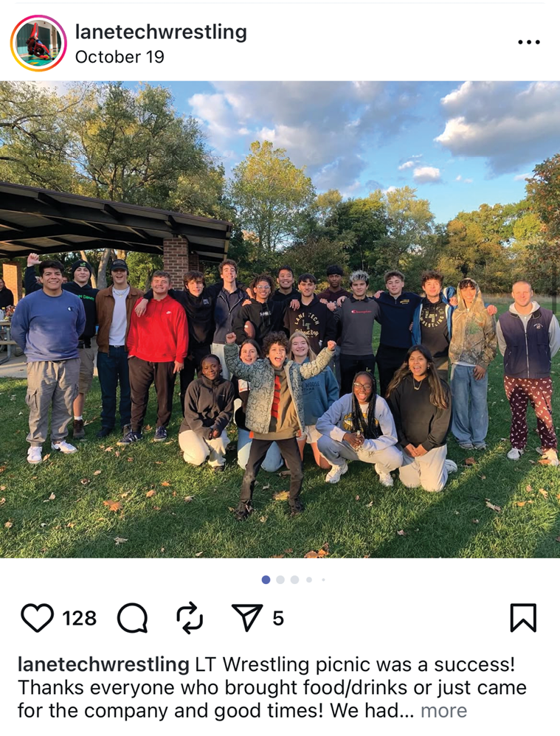Open comments with the speech bubble icon

click(x=133, y=618)
